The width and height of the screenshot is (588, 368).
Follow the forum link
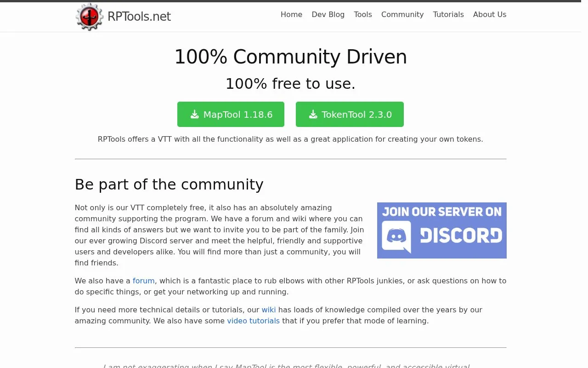(x=144, y=281)
